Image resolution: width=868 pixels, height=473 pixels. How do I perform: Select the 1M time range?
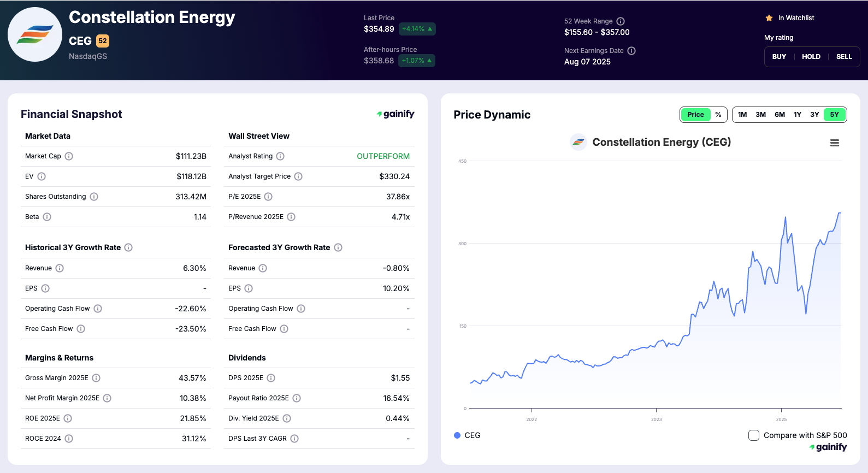[742, 115]
